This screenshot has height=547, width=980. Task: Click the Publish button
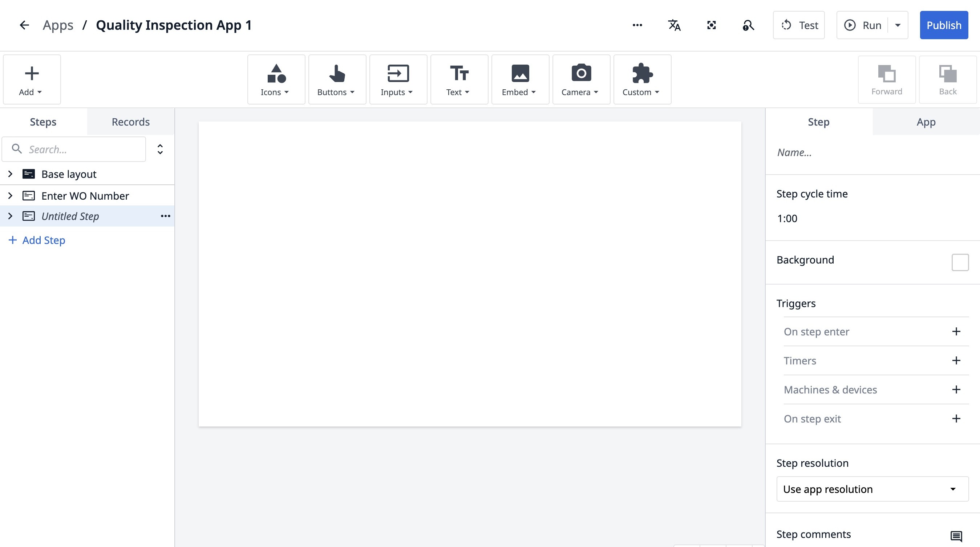click(x=943, y=25)
